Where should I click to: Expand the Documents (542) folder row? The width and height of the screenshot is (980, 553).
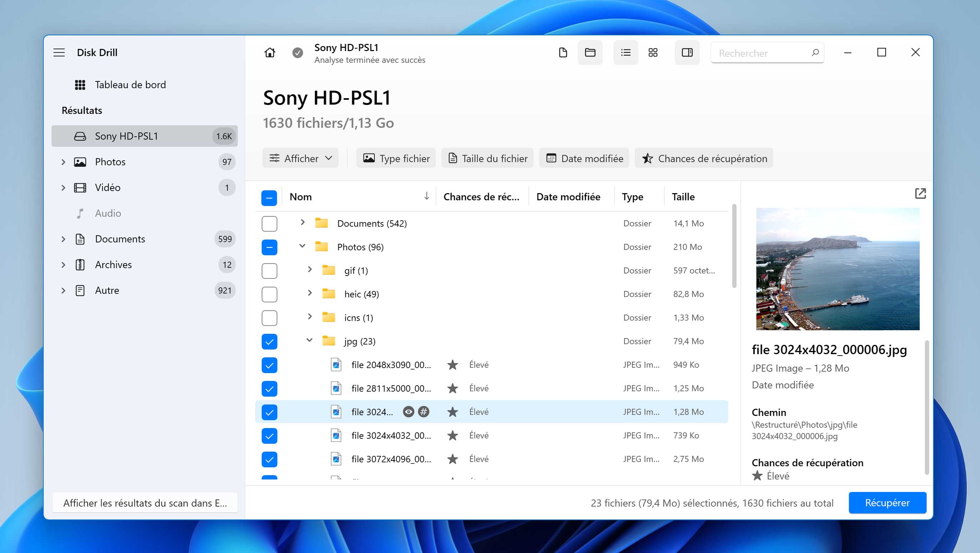[303, 222]
